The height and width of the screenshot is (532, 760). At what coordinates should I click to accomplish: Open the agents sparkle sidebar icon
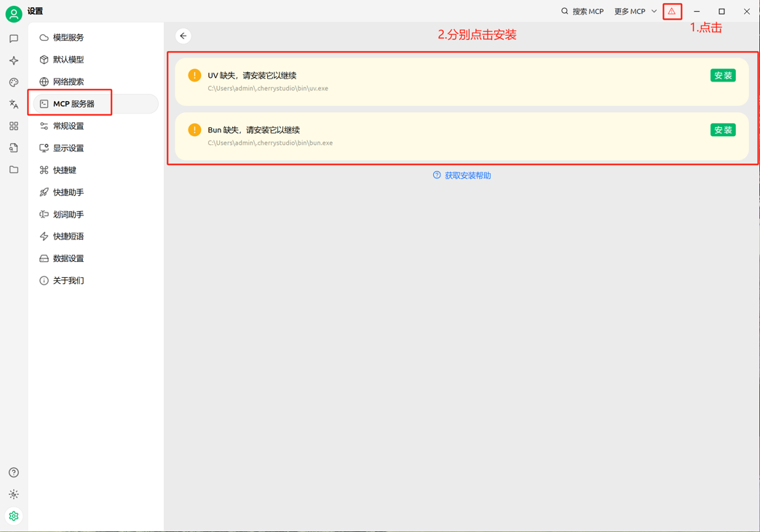click(14, 60)
